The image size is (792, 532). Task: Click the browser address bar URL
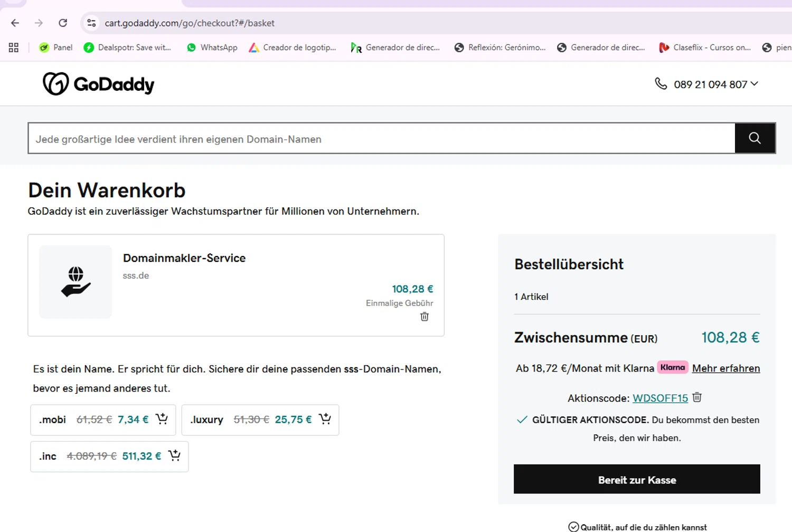(190, 23)
